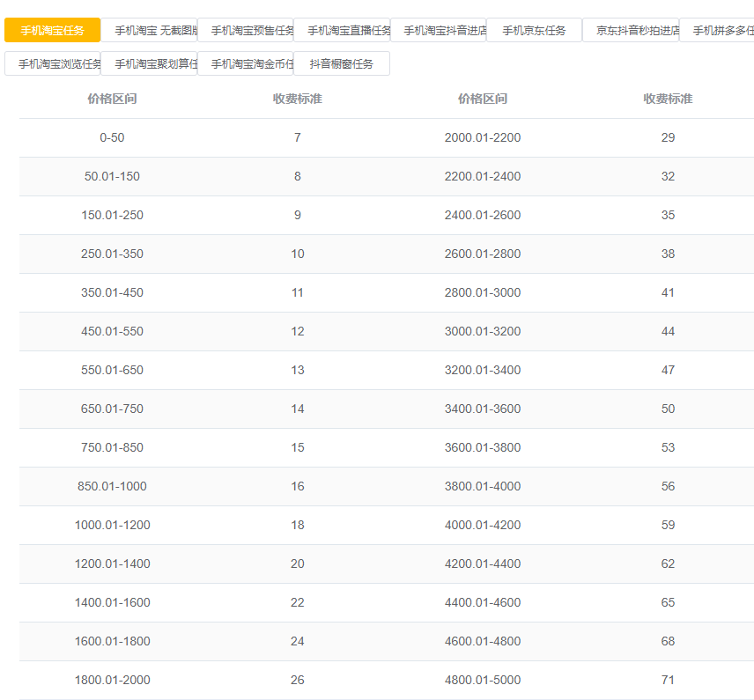Select fee value 71 in last row
Viewport: 754px width, 700px height.
[x=668, y=680]
